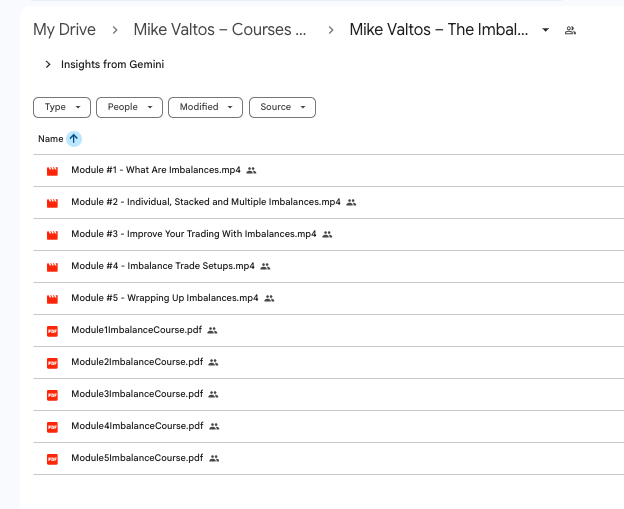Click PDF icon of Module4ImbalanceCourse.pdf
Viewport: 624px width, 509px height.
click(52, 427)
